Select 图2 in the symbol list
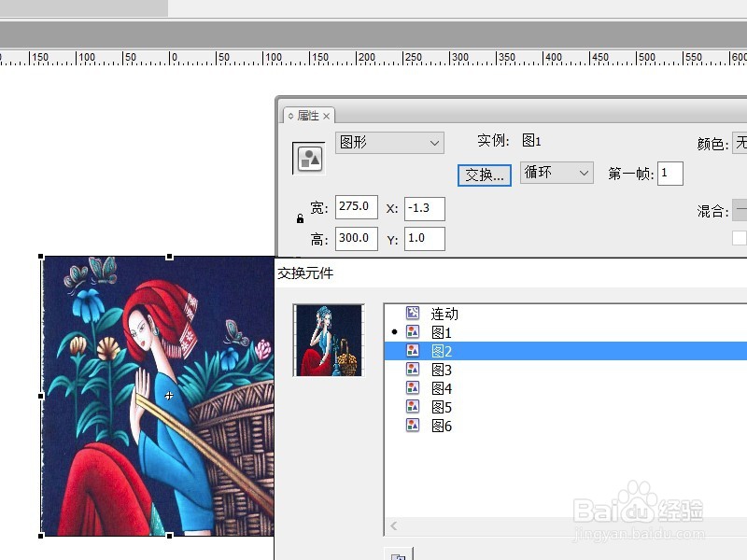 [566, 351]
